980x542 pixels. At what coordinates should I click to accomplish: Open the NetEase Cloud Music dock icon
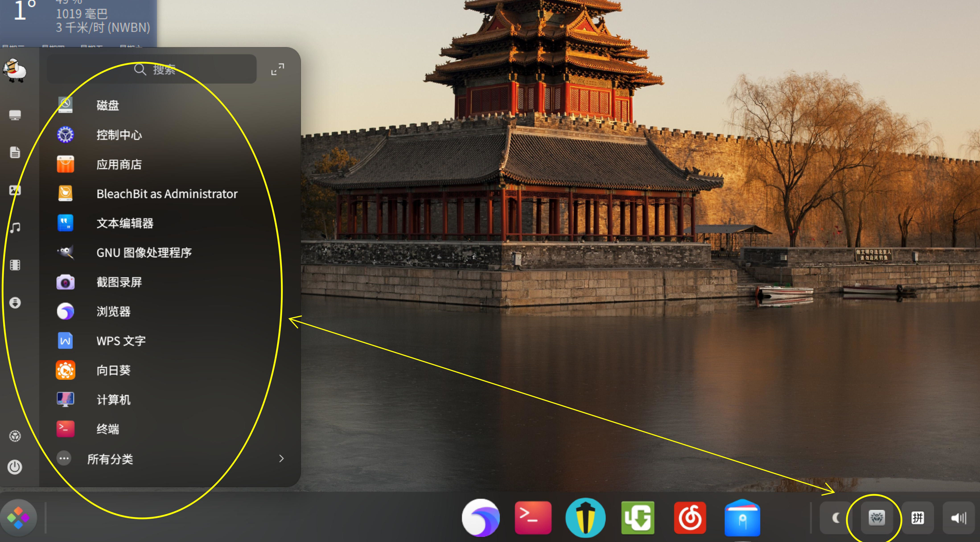690,518
